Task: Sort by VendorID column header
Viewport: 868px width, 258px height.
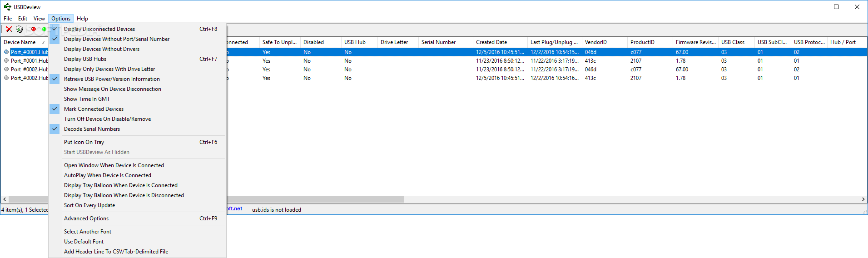Action: coord(605,42)
